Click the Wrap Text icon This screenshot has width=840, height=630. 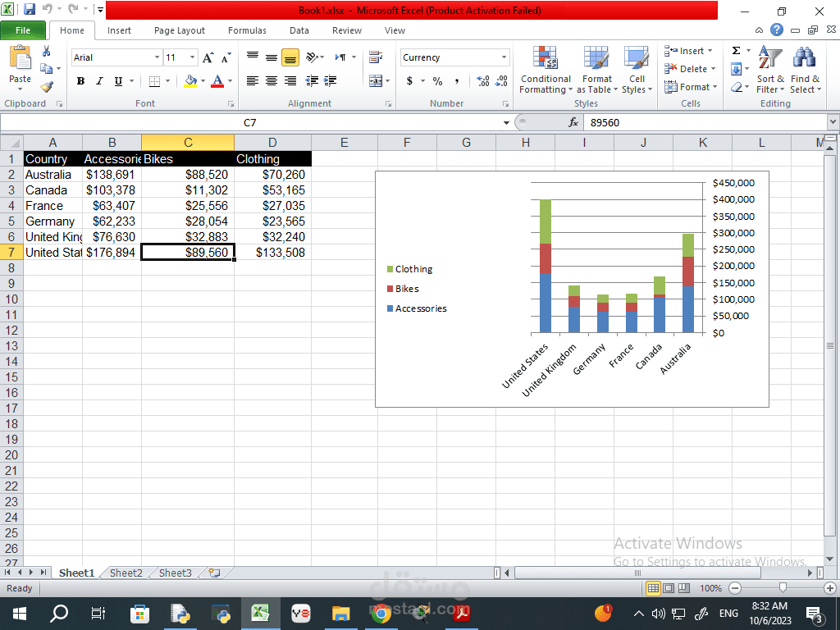pyautogui.click(x=376, y=57)
